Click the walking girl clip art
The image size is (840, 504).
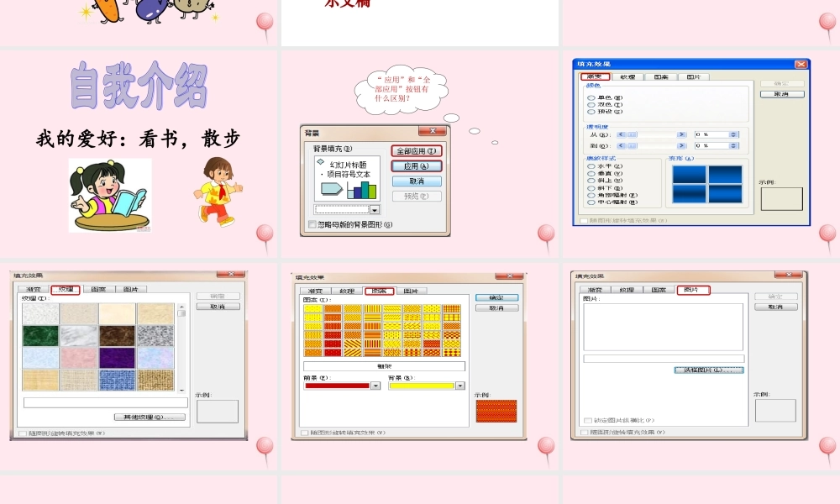tap(218, 192)
